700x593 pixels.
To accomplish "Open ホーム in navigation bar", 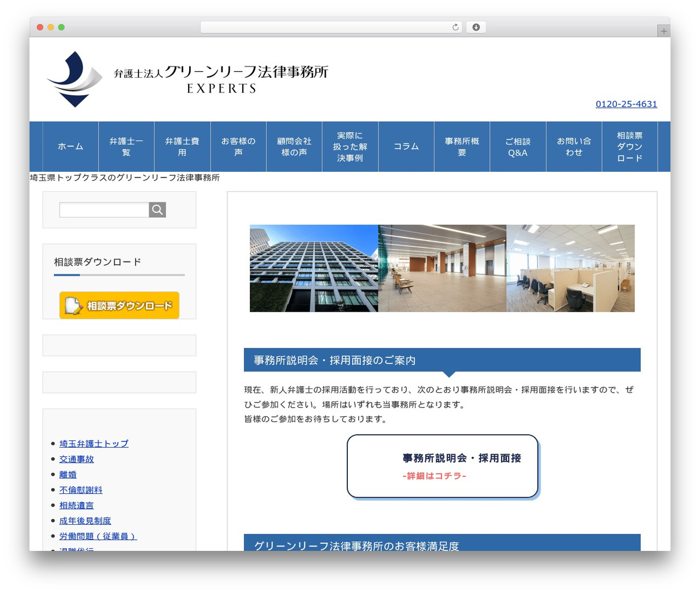I will pos(71,147).
